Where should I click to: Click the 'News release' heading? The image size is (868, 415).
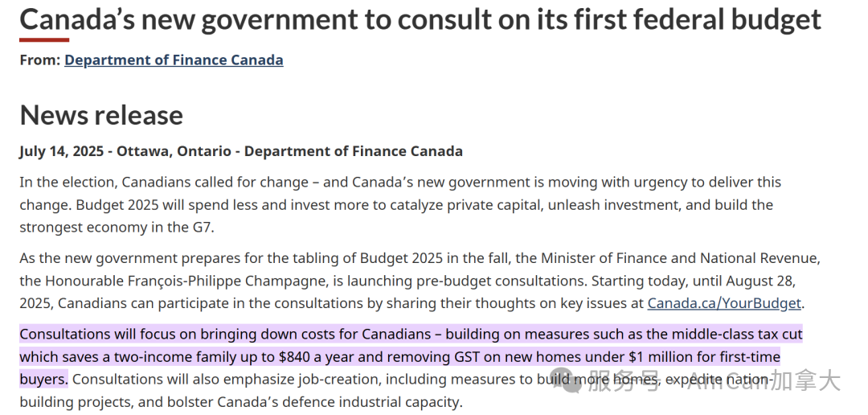(101, 115)
